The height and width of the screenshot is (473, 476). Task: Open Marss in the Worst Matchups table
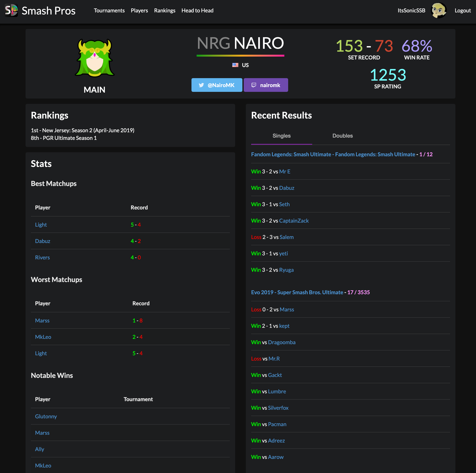pos(42,321)
